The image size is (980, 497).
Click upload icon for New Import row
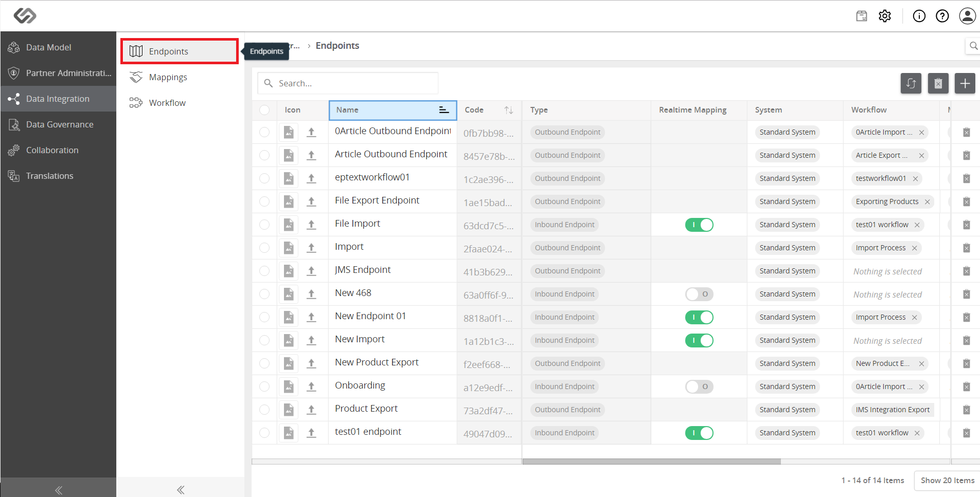pyautogui.click(x=311, y=340)
